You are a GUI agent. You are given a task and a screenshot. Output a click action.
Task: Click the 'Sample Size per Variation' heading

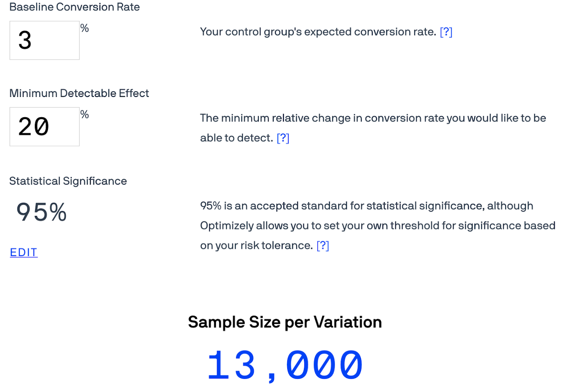285,322
